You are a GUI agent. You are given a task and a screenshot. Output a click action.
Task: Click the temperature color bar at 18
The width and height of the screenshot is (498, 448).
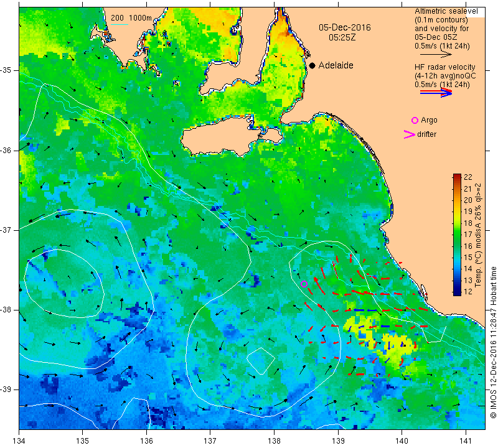click(x=457, y=223)
